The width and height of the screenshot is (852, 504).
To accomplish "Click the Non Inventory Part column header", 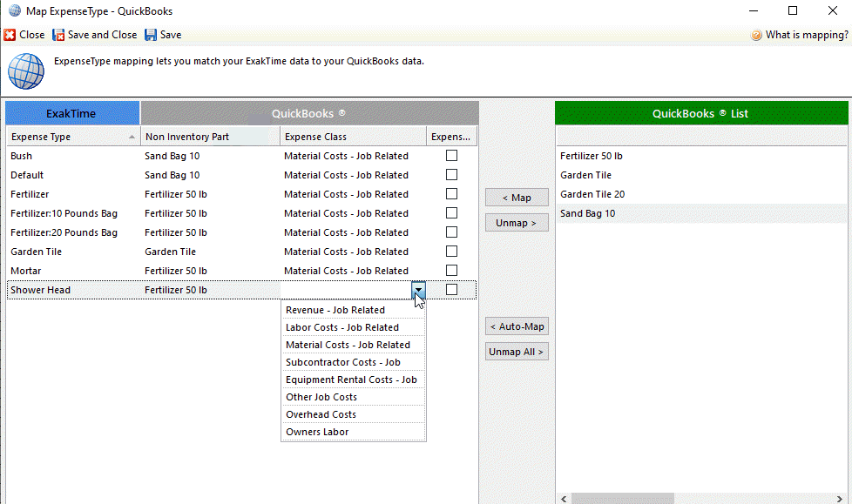I will pyautogui.click(x=210, y=137).
